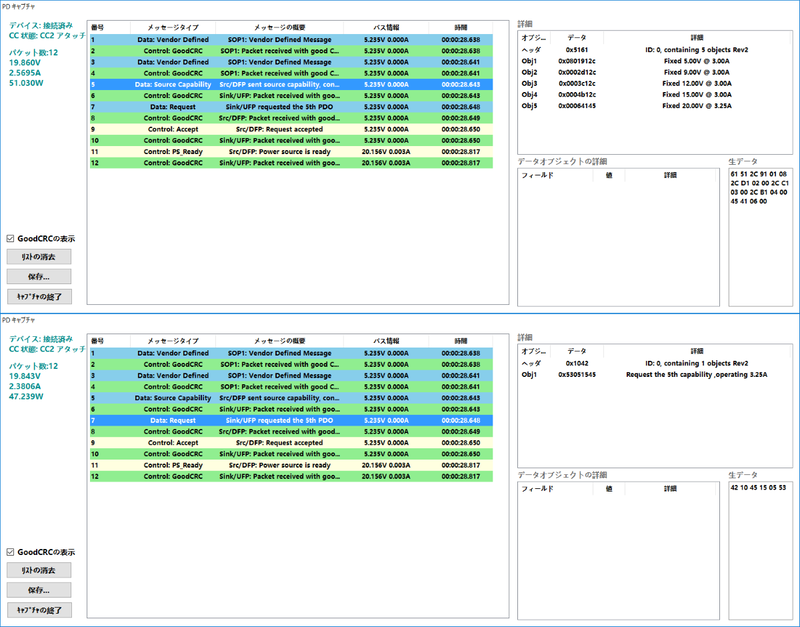Click the 2.3806A current reading
Image resolution: width=800 pixels, height=627 pixels.
coord(25,386)
